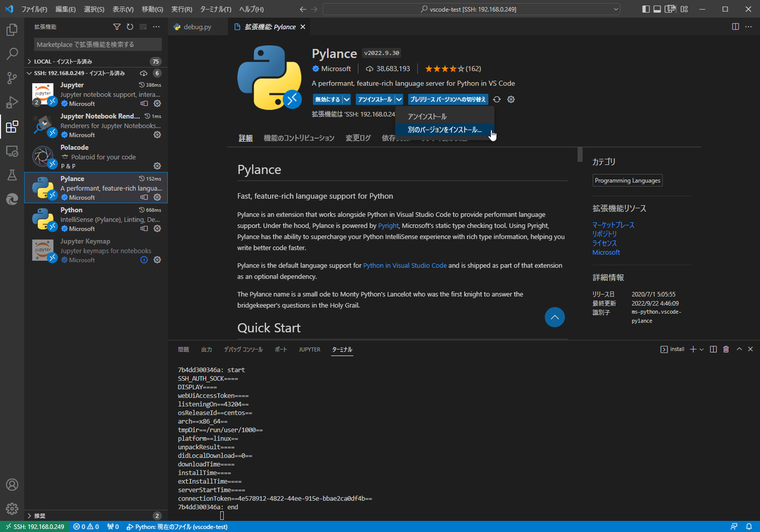
Task: Split the terminal panel
Action: tap(713, 349)
